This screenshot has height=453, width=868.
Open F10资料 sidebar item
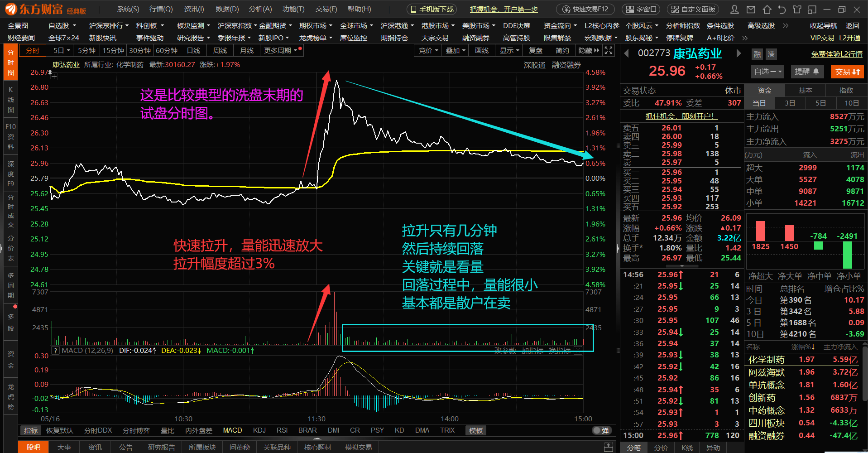[11, 137]
